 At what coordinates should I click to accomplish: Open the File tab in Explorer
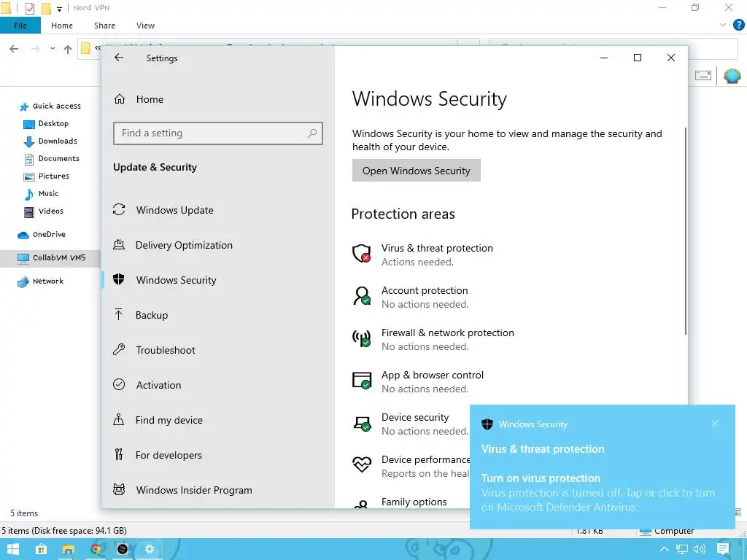tap(20, 26)
